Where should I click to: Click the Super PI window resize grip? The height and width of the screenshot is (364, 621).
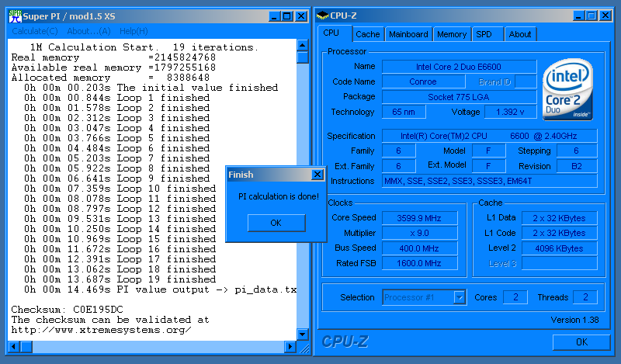coord(304,348)
